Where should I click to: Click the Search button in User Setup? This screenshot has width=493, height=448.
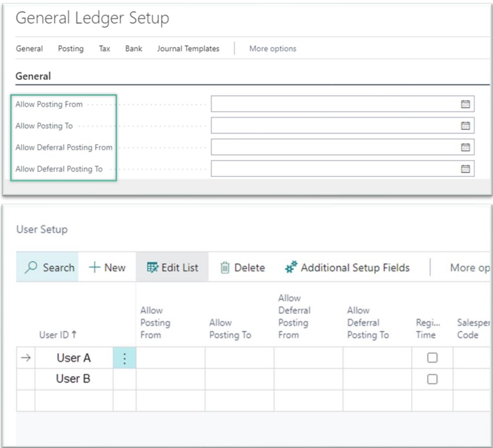[x=47, y=268]
